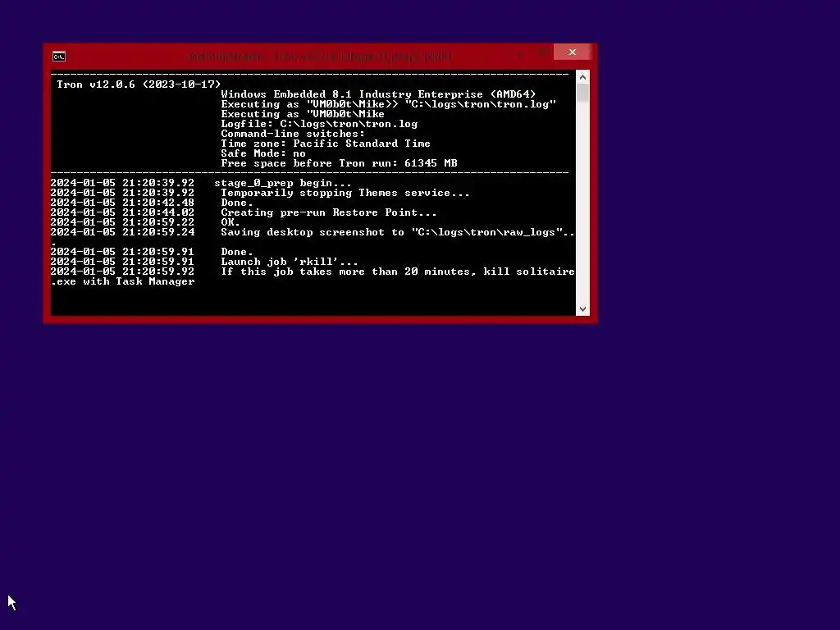Click the 'Safe Mode: no' line
Screen dimensions: 840x630
tap(263, 153)
